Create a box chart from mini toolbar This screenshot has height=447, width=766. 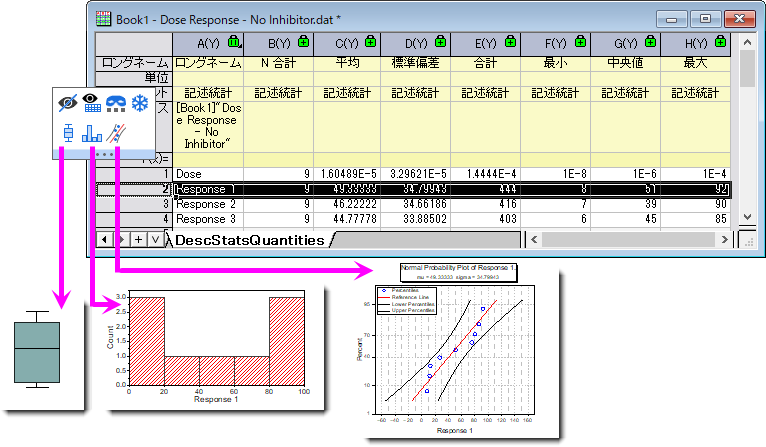point(68,133)
